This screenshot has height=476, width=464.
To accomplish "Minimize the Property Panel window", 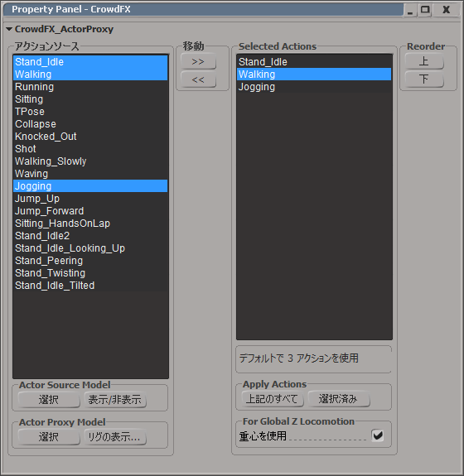I will [x=410, y=10].
